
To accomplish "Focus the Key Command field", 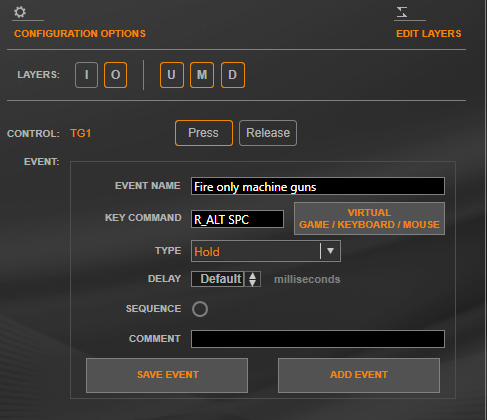I will click(237, 219).
